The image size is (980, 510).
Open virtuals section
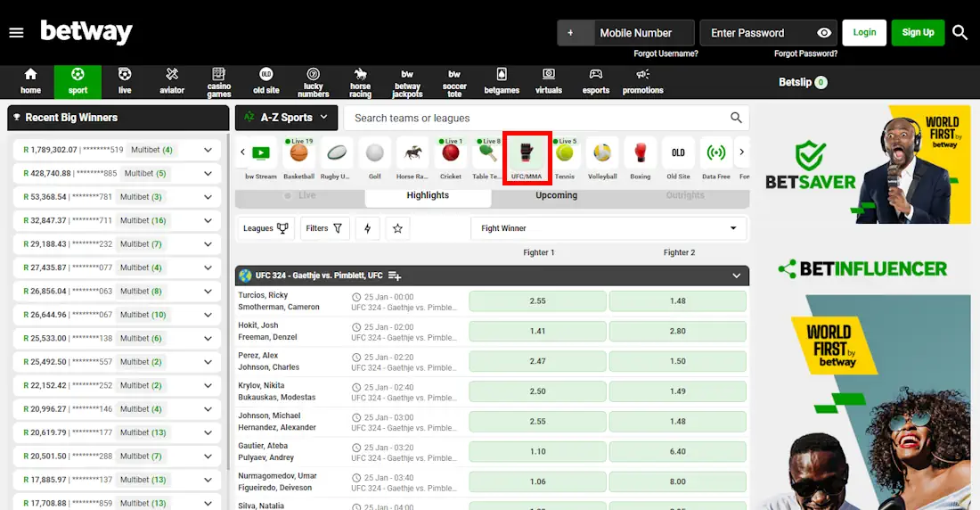click(549, 82)
